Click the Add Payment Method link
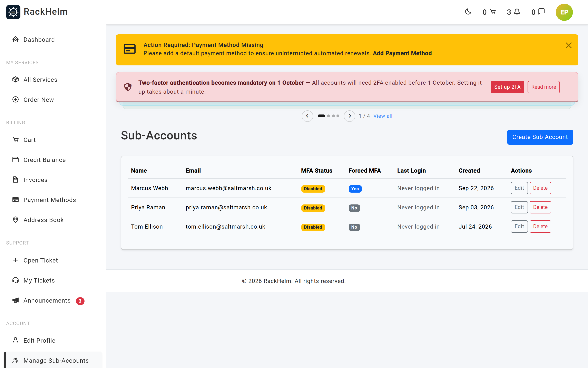 point(402,53)
